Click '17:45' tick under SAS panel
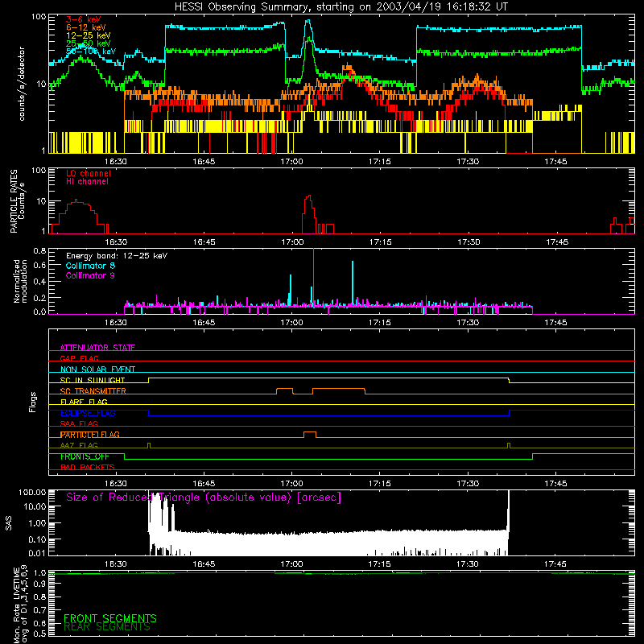644x644 pixels. [x=555, y=564]
